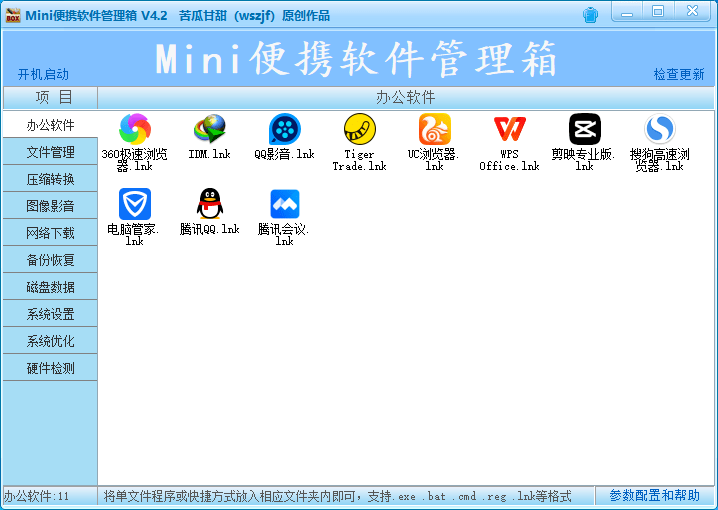Close the Mini便携软件管理箱 window
This screenshot has height=510, width=718.
[x=692, y=12]
